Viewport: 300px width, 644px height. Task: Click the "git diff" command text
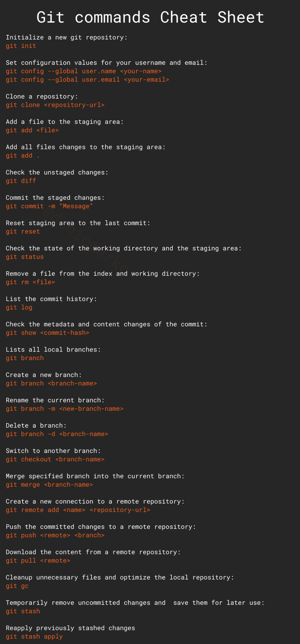point(21,181)
